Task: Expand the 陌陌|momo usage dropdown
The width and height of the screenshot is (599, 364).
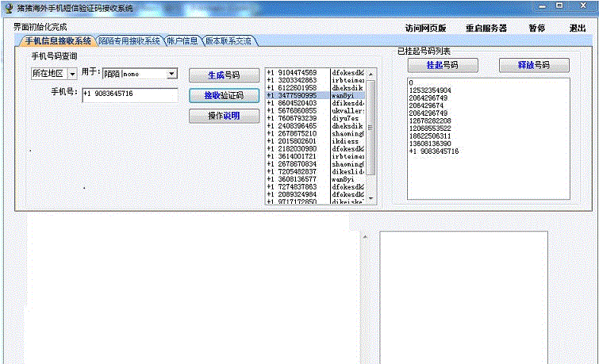Action: [171, 74]
